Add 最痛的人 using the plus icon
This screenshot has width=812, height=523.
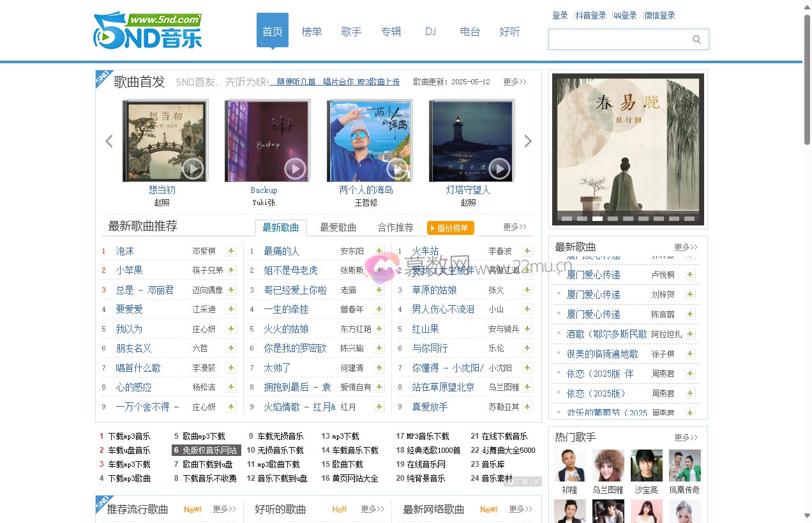click(379, 251)
